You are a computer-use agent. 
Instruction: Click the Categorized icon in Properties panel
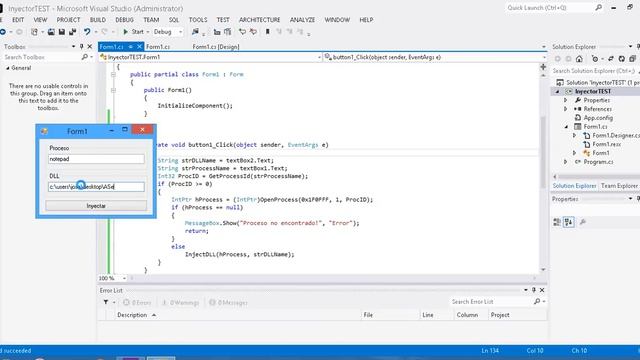pyautogui.click(x=557, y=222)
